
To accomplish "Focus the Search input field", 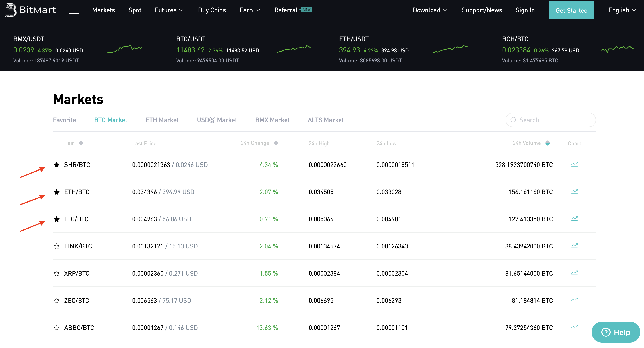I will click(551, 120).
